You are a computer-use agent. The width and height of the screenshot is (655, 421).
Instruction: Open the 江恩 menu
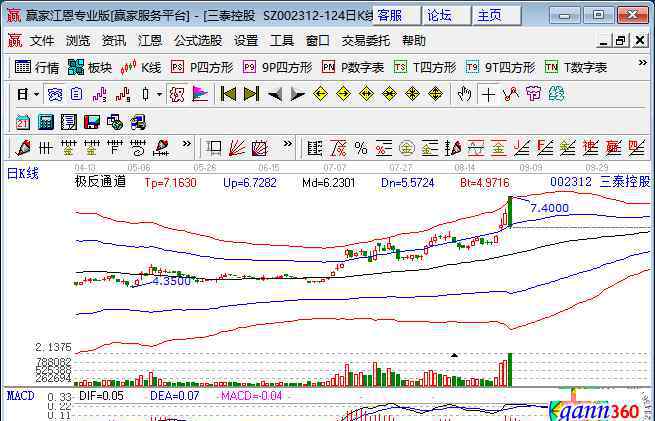150,41
